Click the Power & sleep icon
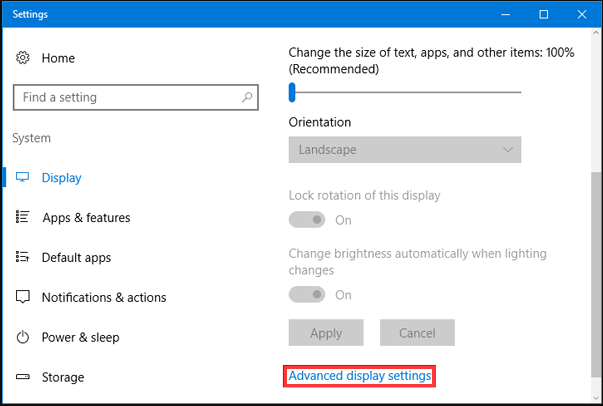Screen dimensions: 603x406 click(22, 337)
